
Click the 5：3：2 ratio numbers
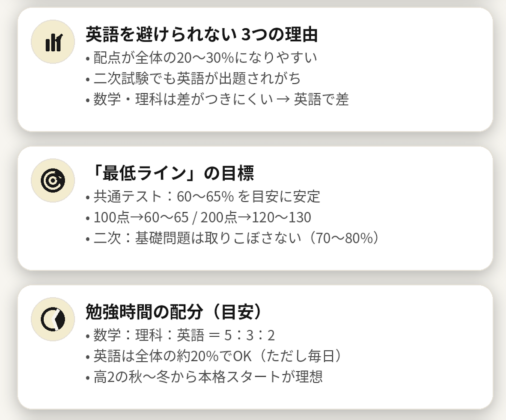tap(249, 335)
